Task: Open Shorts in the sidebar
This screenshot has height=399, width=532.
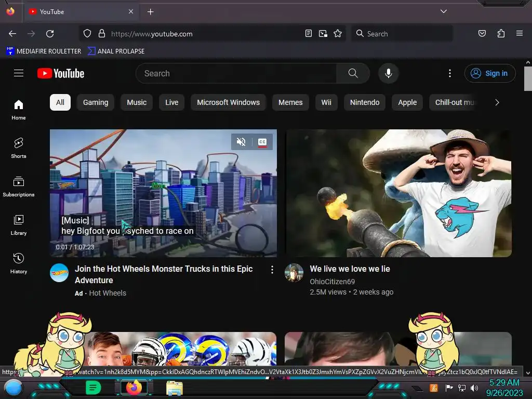Action: (19, 148)
